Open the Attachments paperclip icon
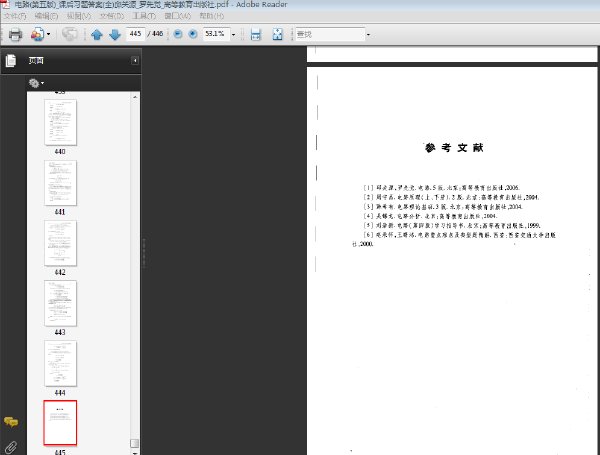The height and width of the screenshot is (455, 600). pyautogui.click(x=11, y=447)
